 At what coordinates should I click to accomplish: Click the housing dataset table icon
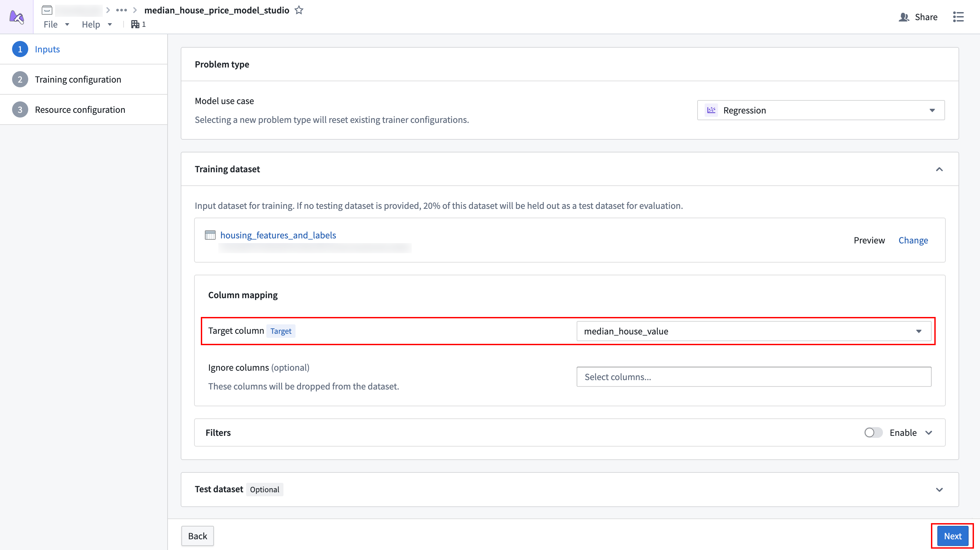[x=210, y=235]
